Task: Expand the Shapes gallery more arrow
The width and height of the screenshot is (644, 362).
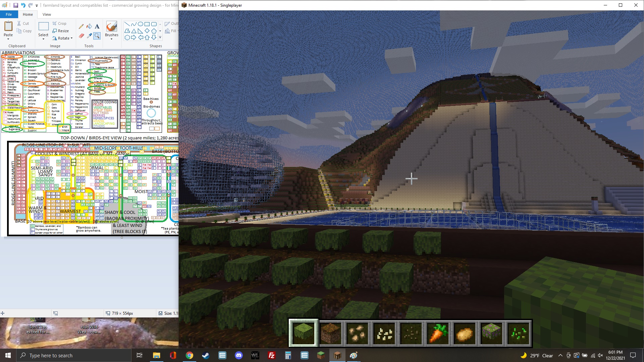Action: (x=160, y=38)
